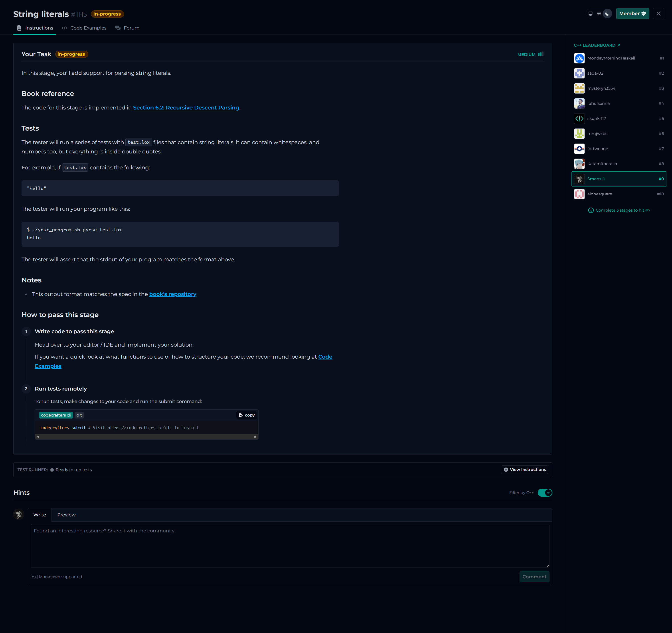
Task: Click the MEDIUM difficulty bar indicator
Action: pos(540,54)
